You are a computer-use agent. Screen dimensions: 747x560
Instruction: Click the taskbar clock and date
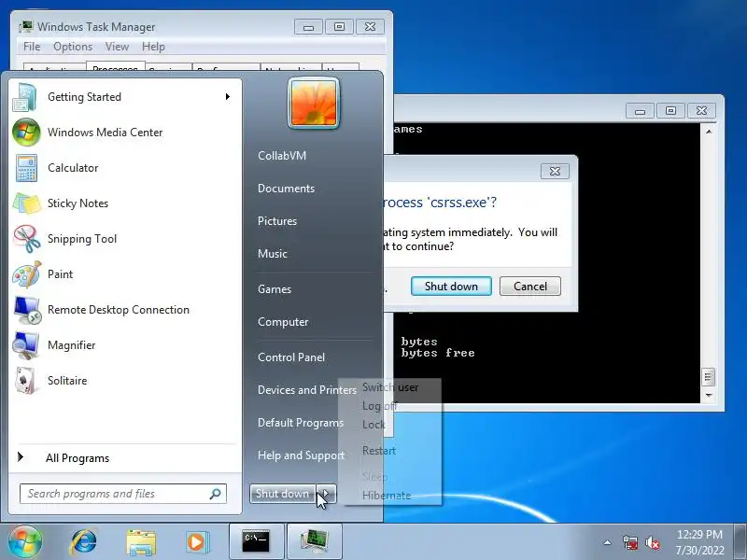click(x=699, y=542)
